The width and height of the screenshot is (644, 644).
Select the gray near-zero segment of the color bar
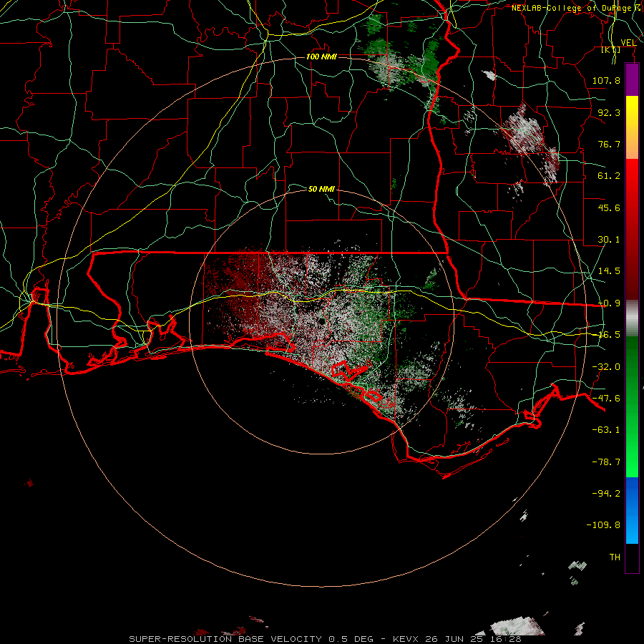pyautogui.click(x=632, y=318)
